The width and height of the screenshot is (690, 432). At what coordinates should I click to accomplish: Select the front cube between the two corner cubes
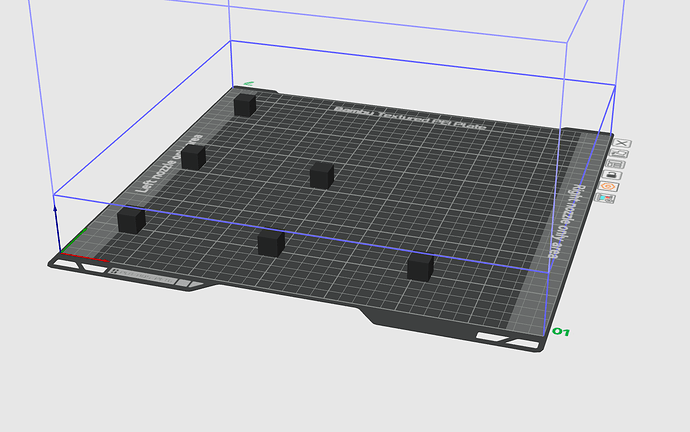point(271,242)
